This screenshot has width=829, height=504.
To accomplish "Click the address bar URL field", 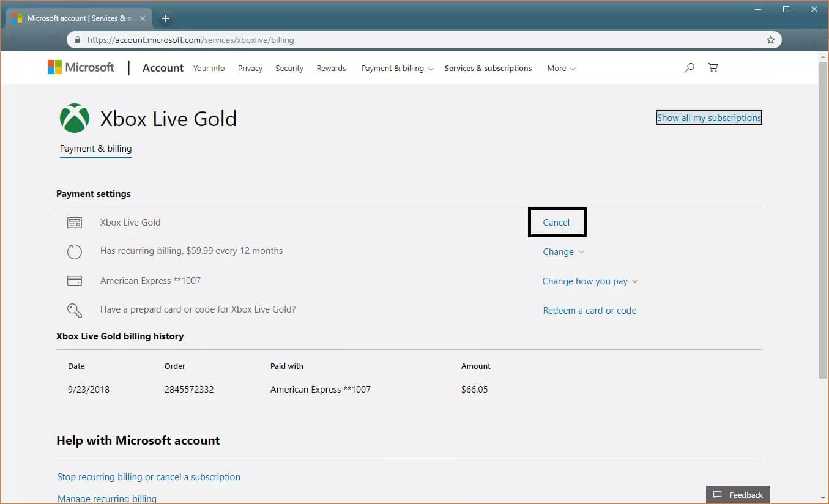I will click(424, 40).
